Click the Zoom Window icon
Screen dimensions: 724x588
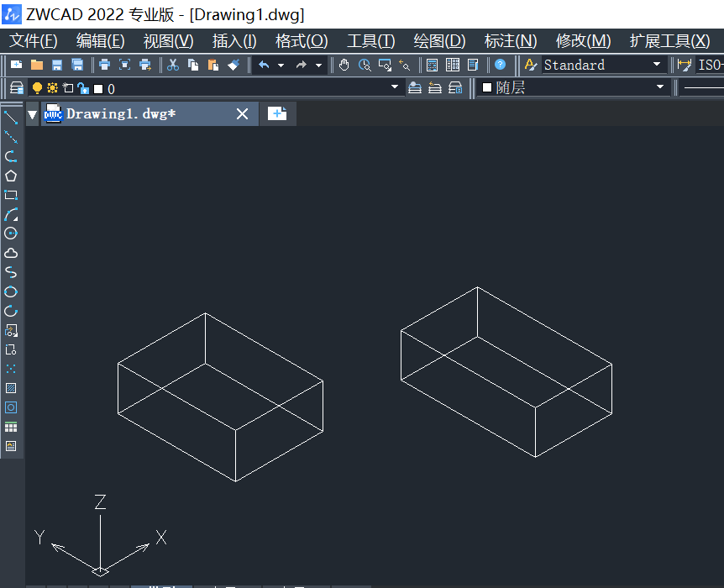click(x=385, y=65)
